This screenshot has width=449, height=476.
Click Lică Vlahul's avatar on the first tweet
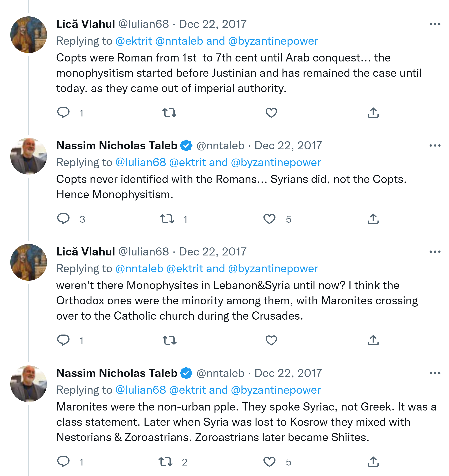29,35
